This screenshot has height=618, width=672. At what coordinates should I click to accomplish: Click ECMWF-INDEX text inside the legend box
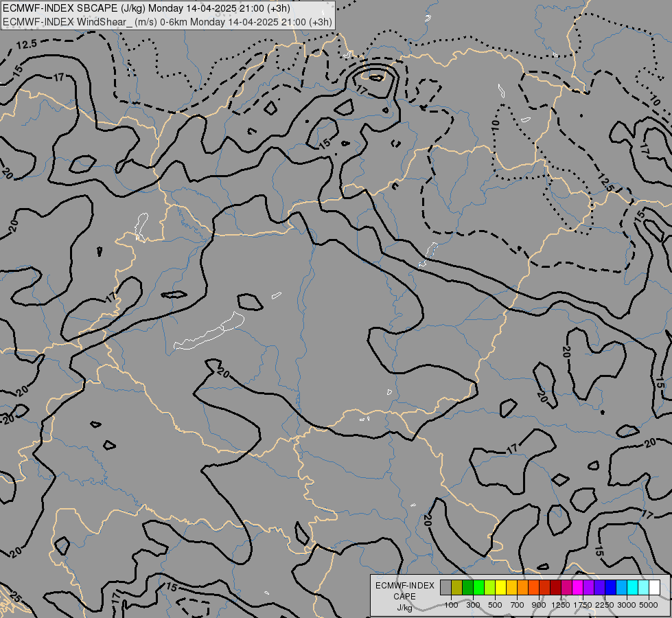[404, 586]
